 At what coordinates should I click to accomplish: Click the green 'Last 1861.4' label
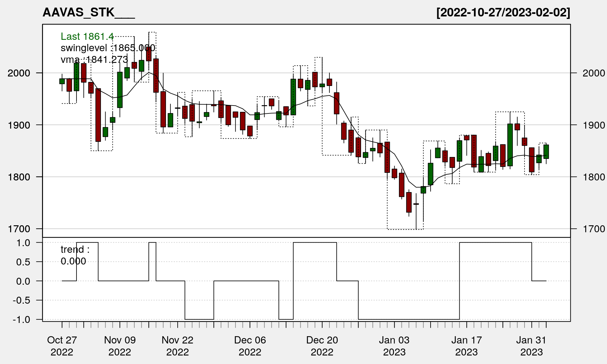87,37
